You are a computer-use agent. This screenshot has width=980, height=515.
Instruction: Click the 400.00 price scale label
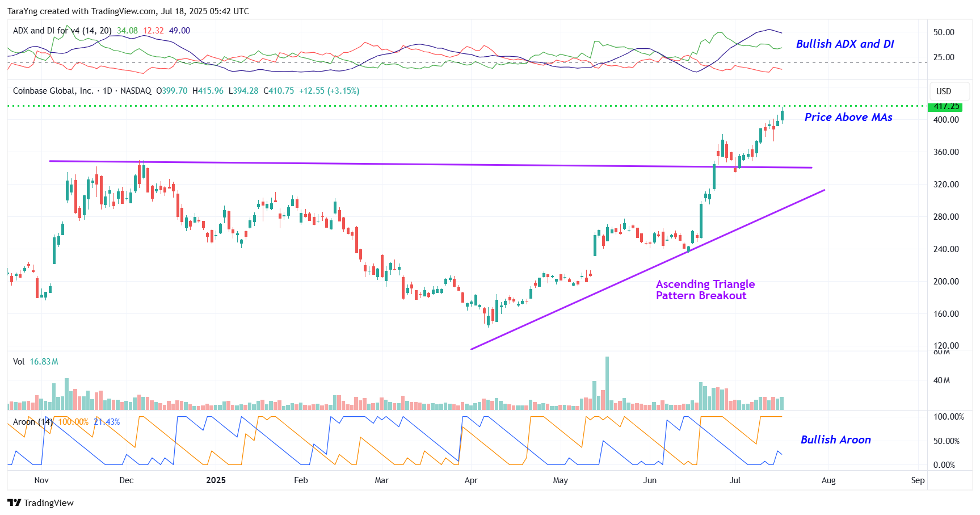946,120
